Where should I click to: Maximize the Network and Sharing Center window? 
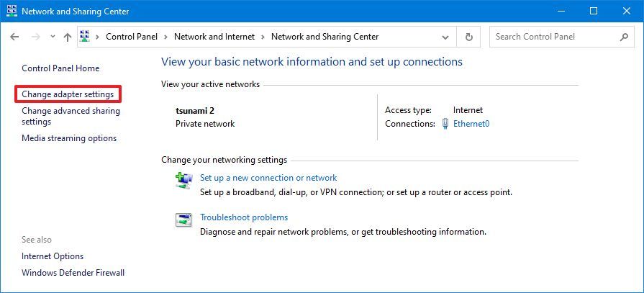pyautogui.click(x=594, y=11)
